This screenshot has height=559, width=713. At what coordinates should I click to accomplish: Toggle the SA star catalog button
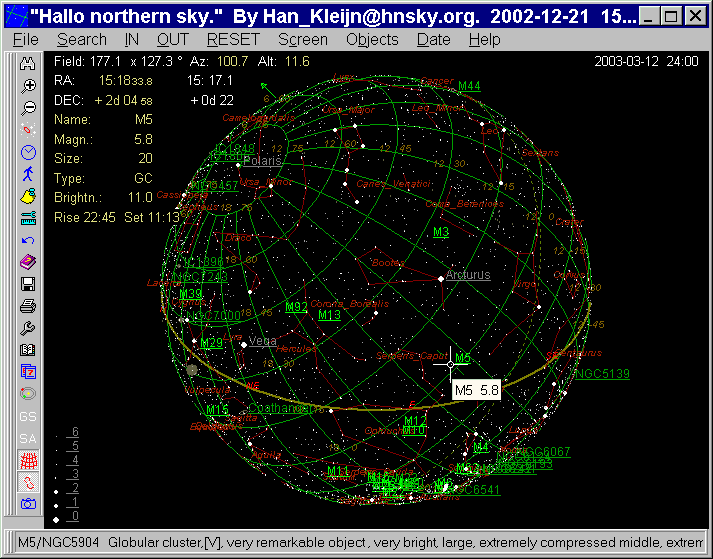(28, 438)
